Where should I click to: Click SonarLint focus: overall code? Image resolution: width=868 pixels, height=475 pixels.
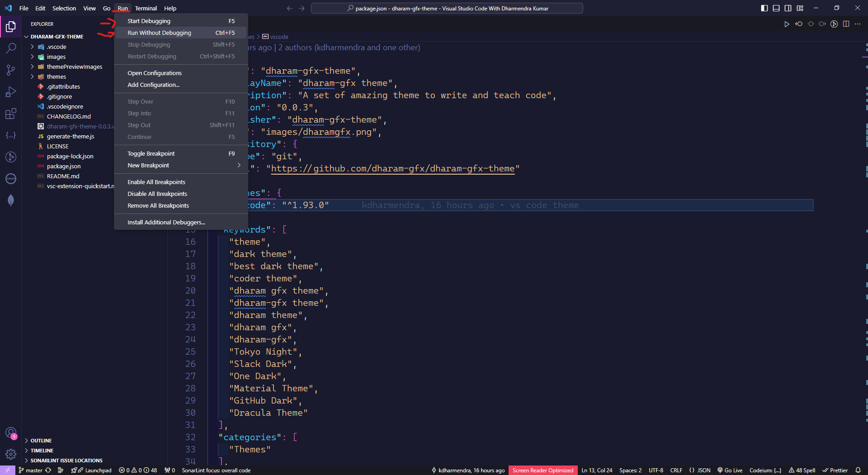click(216, 470)
